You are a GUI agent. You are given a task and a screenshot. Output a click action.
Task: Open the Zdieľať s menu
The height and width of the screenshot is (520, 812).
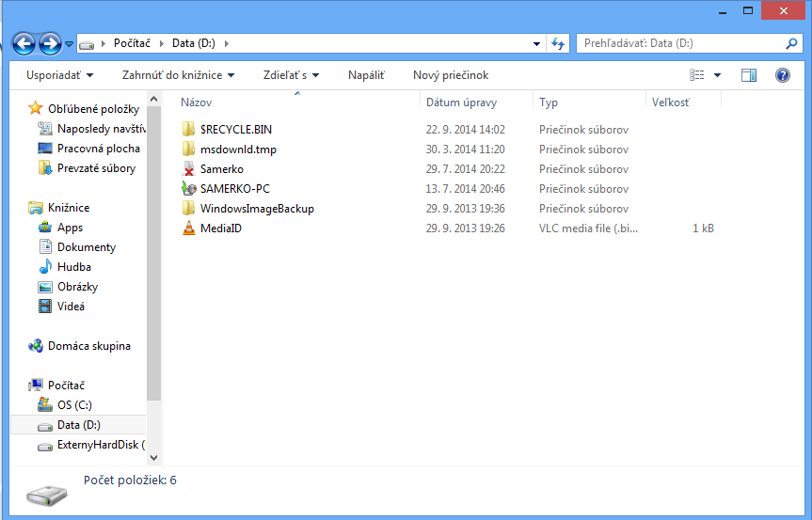[291, 75]
